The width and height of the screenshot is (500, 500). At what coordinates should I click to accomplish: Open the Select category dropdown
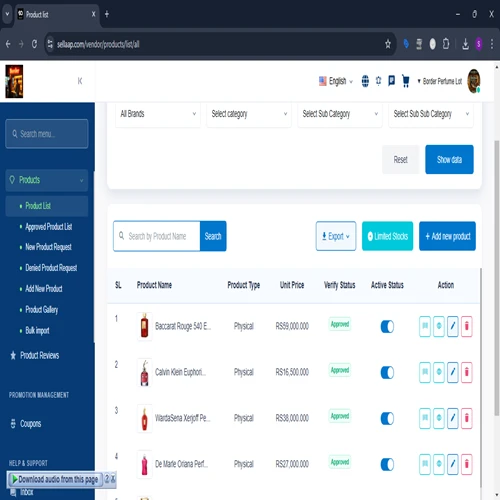point(249,114)
